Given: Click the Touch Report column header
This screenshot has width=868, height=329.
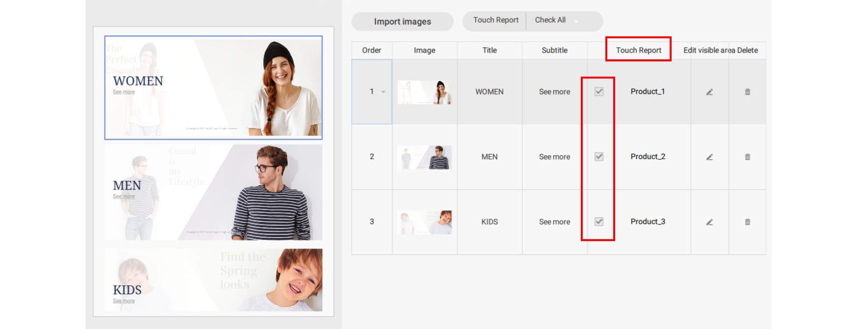Looking at the screenshot, I should [638, 50].
